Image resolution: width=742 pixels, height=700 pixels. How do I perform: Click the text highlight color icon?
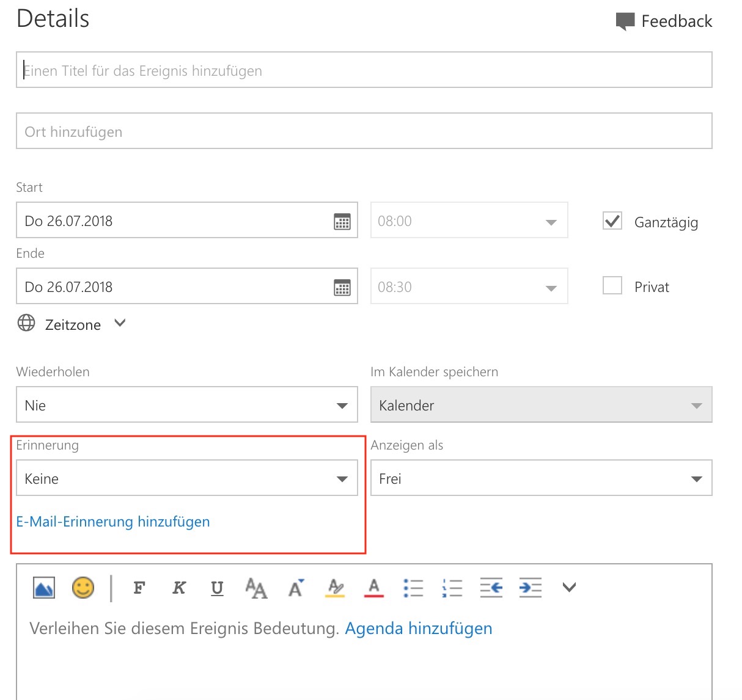click(335, 588)
